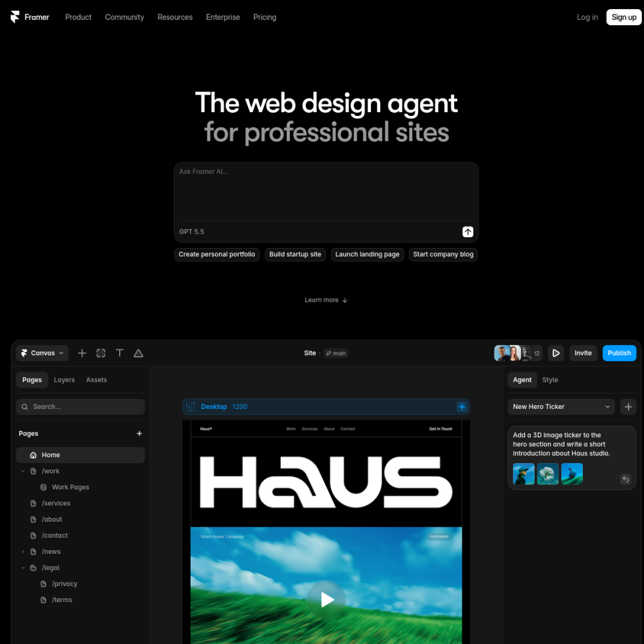
Task: Switch to the Assets tab
Action: [97, 380]
